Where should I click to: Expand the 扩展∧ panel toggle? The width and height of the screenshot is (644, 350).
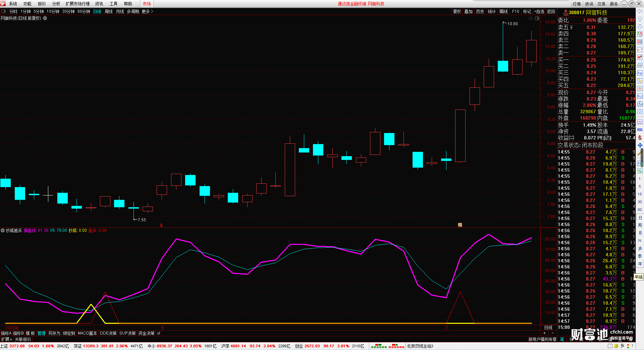tap(6, 339)
